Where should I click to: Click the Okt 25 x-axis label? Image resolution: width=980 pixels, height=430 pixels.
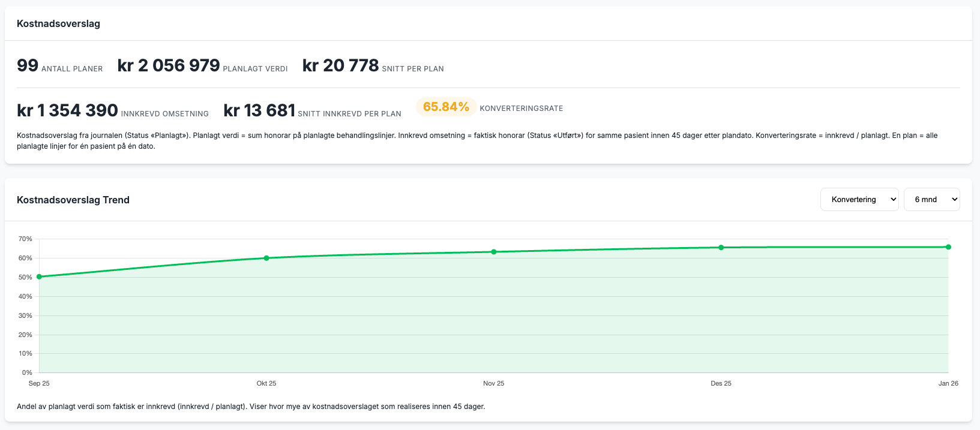point(266,383)
